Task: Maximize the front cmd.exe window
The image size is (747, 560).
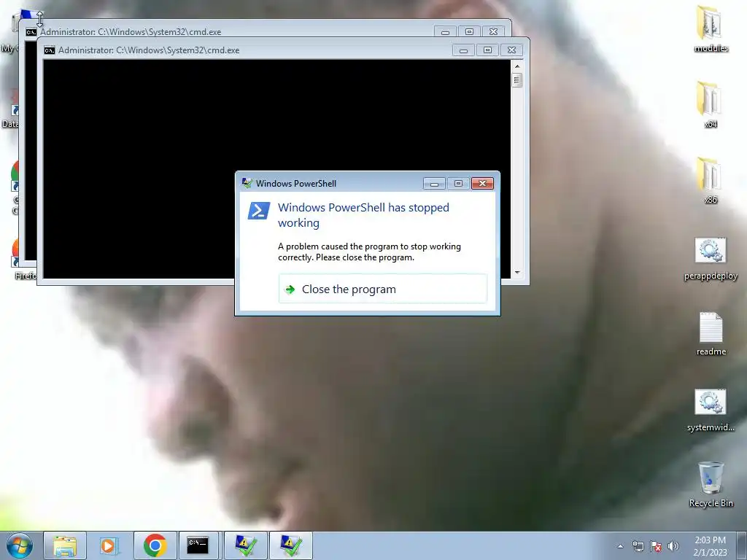Action: [x=487, y=50]
